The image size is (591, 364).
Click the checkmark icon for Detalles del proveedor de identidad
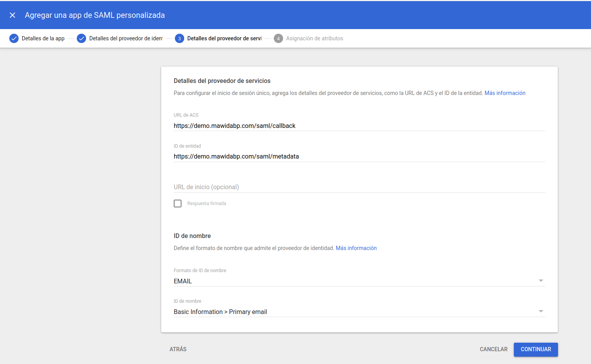click(x=81, y=38)
